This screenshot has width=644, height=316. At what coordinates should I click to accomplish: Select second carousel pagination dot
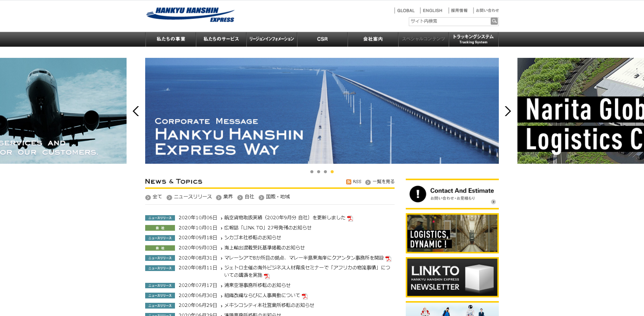pos(318,172)
